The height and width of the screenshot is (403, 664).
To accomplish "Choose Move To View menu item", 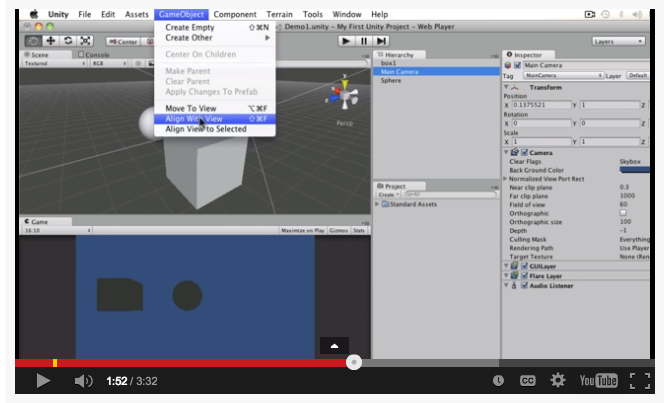I will pos(215,108).
